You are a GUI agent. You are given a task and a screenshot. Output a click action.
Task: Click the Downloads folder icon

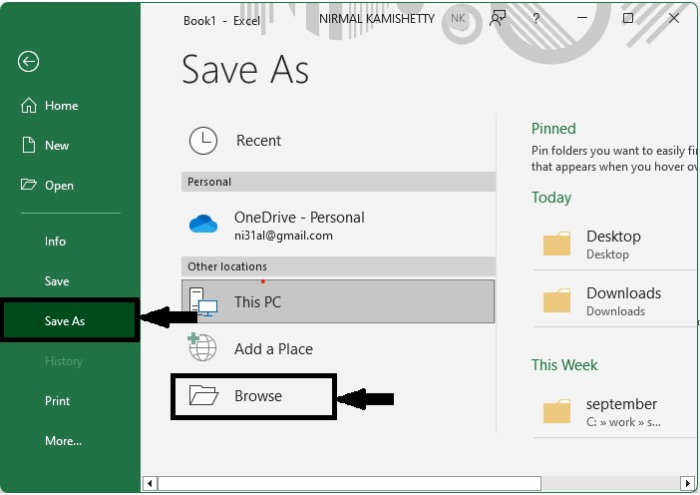pyautogui.click(x=557, y=300)
